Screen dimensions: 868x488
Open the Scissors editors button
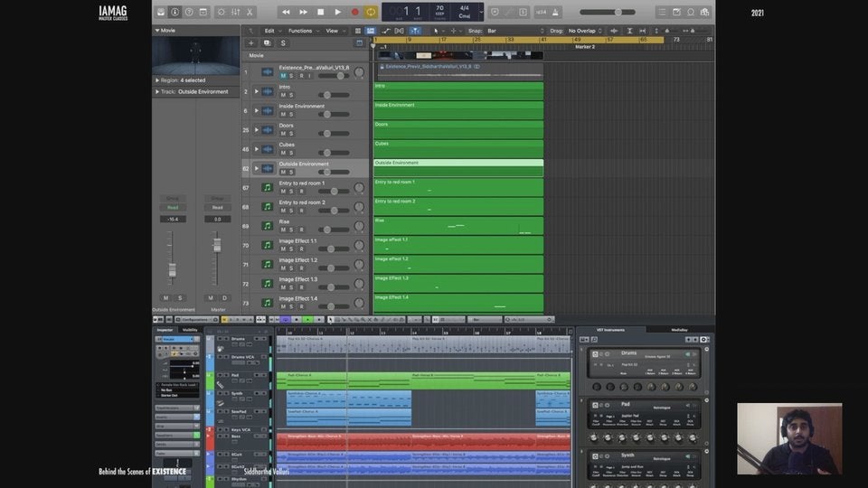point(250,12)
